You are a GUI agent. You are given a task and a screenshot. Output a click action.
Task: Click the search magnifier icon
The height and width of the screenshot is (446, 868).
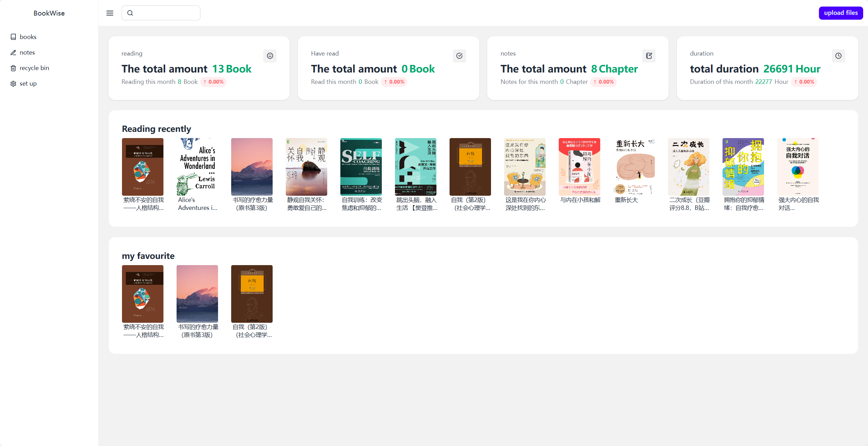click(x=130, y=13)
